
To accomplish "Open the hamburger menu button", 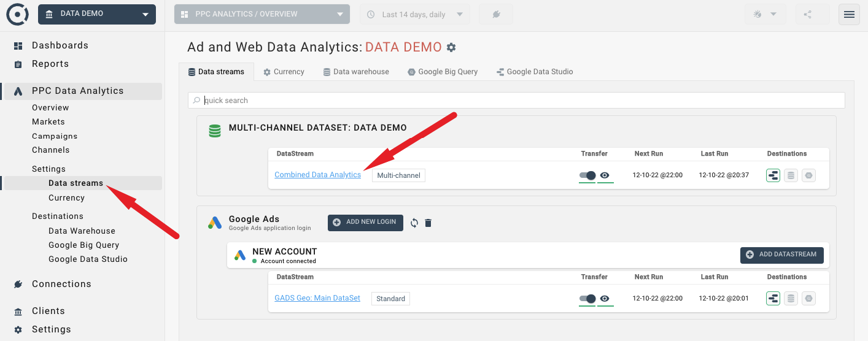I will click(849, 14).
